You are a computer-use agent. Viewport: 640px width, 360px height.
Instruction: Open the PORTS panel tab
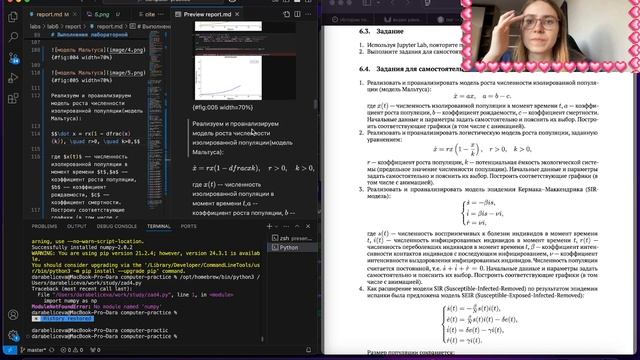pos(189,226)
